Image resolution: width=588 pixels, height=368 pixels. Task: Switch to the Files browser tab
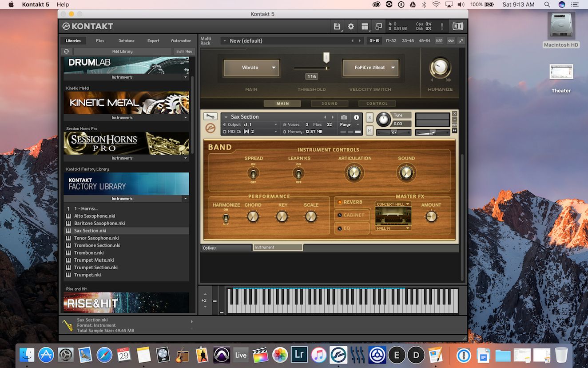[100, 40]
